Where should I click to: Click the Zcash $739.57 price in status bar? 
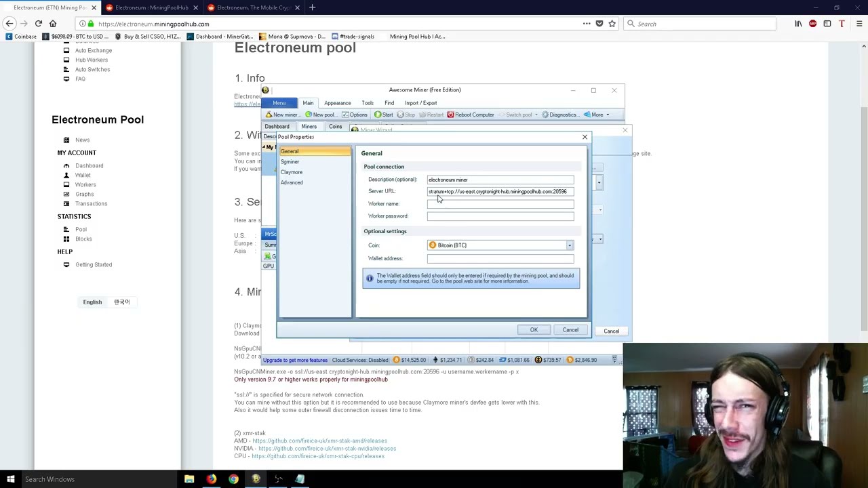(549, 360)
